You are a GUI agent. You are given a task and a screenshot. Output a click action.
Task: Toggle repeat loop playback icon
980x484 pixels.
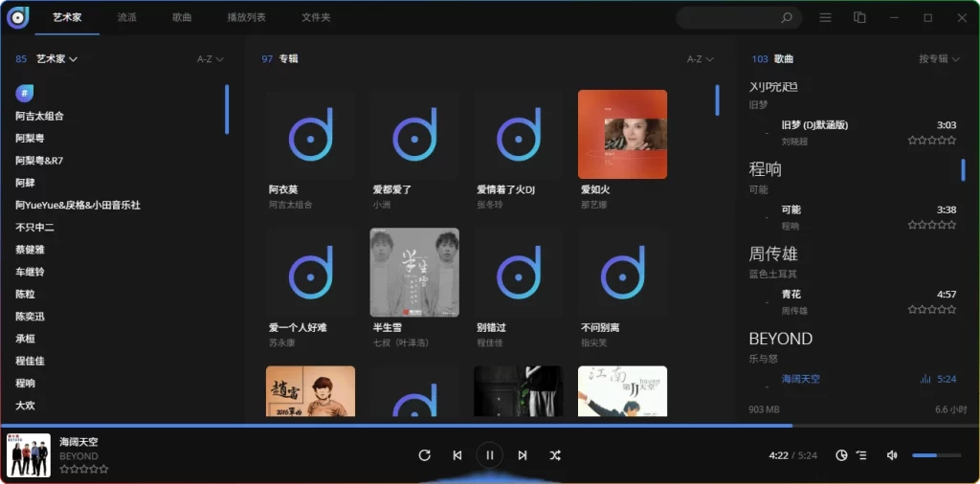[x=424, y=455]
